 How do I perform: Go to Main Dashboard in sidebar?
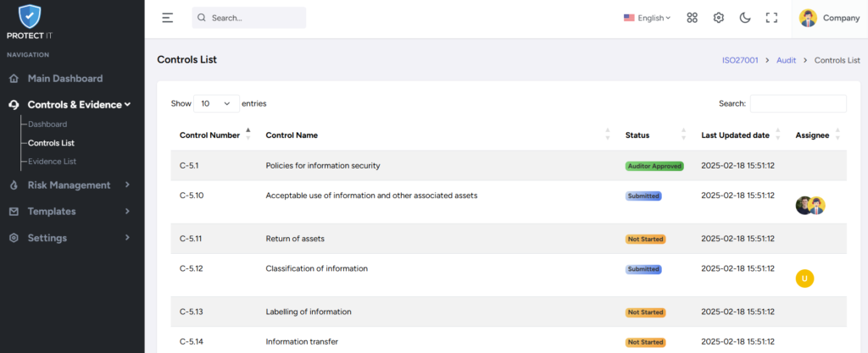65,79
